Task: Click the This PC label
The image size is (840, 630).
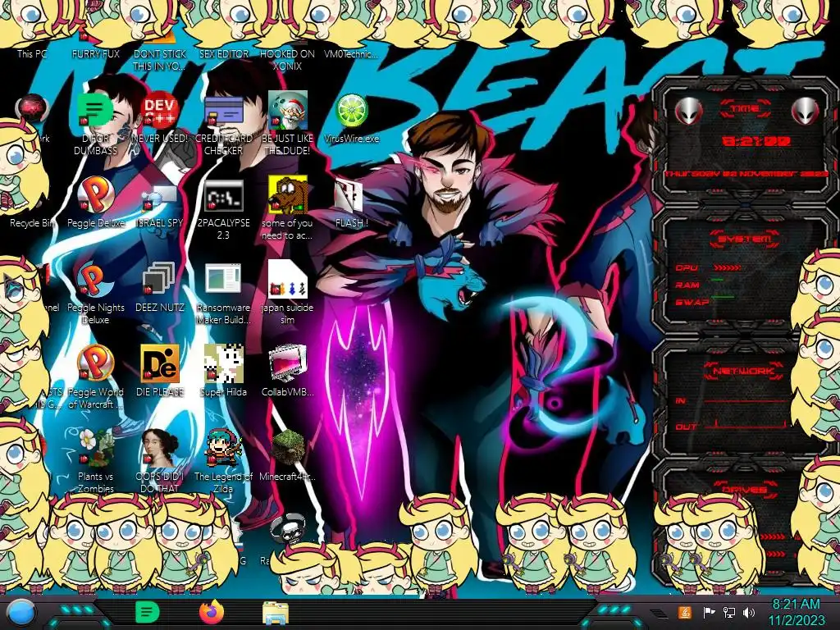Action: (32, 53)
